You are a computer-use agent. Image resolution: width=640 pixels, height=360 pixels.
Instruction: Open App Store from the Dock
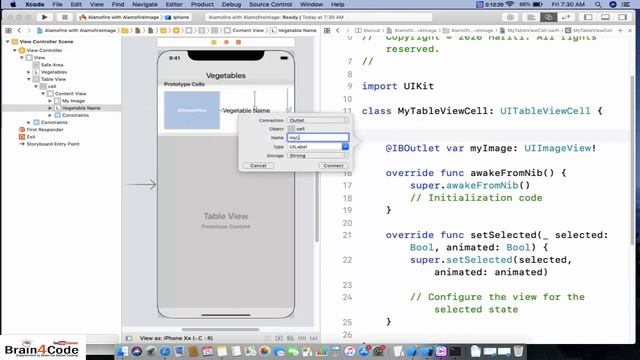click(x=364, y=351)
